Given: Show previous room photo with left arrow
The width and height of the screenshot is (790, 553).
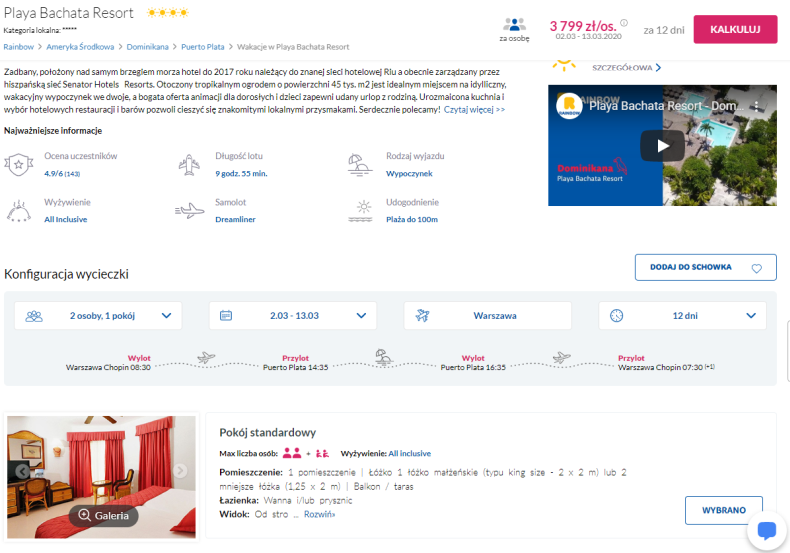Looking at the screenshot, I should [22, 471].
